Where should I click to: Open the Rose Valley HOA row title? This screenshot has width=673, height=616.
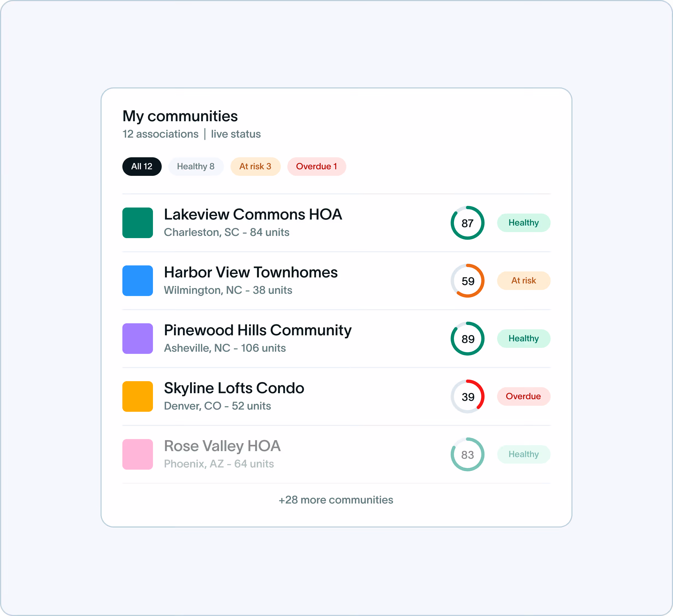[222, 446]
